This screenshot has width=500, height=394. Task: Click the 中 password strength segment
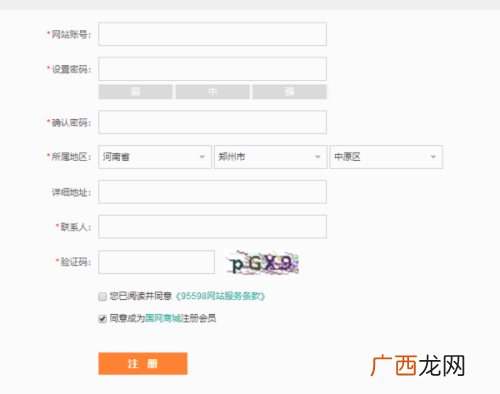(x=212, y=92)
